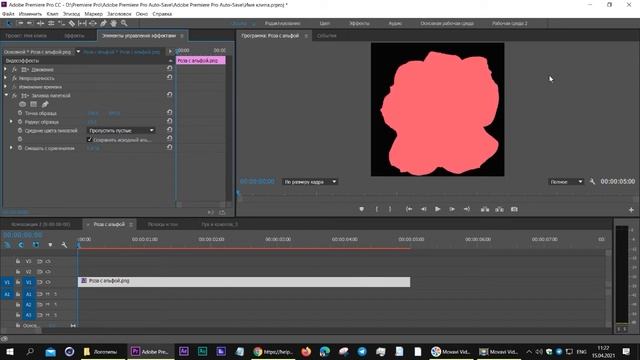Choose the rectangle mask tool under paint bucket effect
This screenshot has height=360, width=640.
coord(33,104)
